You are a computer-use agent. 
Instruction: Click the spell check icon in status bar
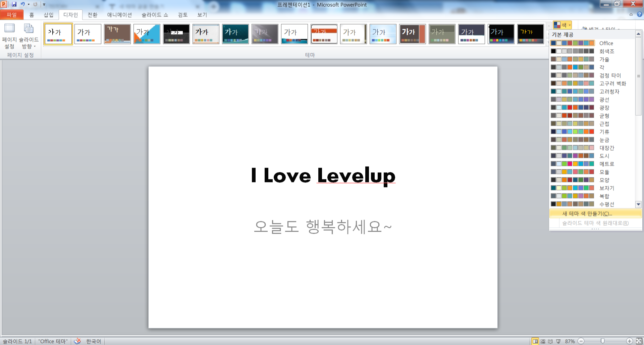click(77, 341)
